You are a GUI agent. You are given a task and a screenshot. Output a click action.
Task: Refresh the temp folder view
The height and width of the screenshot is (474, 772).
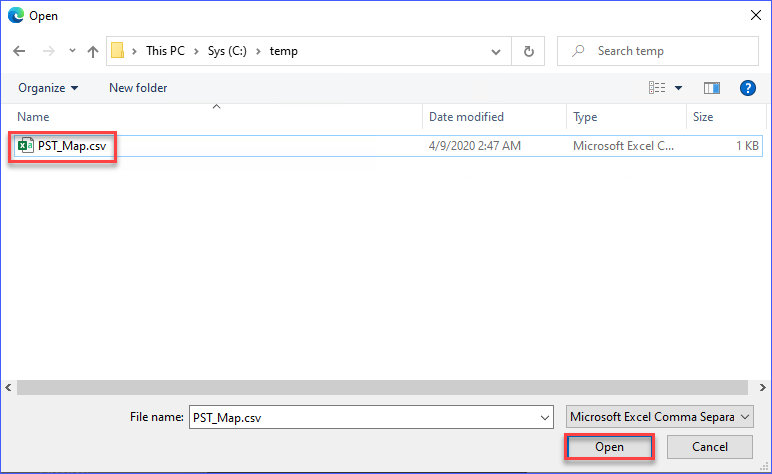[528, 51]
